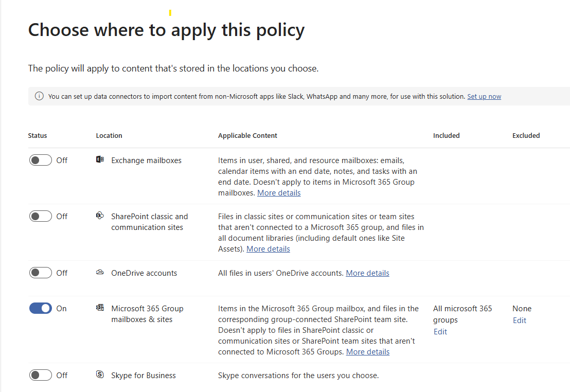
Task: Click the Applicable Content column header
Action: click(247, 136)
